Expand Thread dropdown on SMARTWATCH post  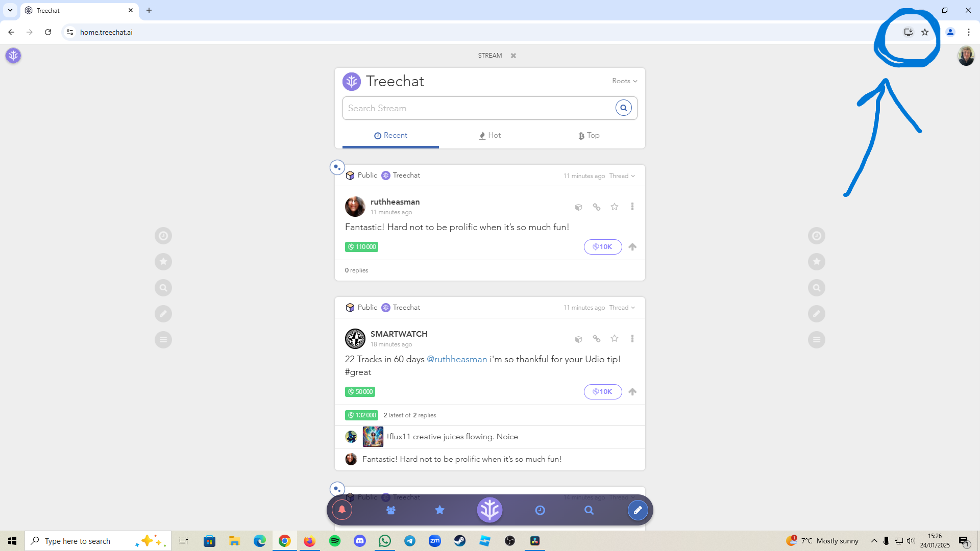(x=622, y=308)
